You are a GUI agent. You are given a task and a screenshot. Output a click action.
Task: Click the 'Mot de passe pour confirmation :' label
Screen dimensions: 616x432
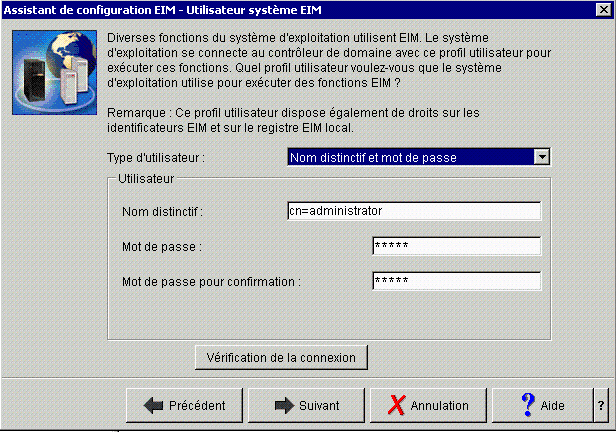211,282
